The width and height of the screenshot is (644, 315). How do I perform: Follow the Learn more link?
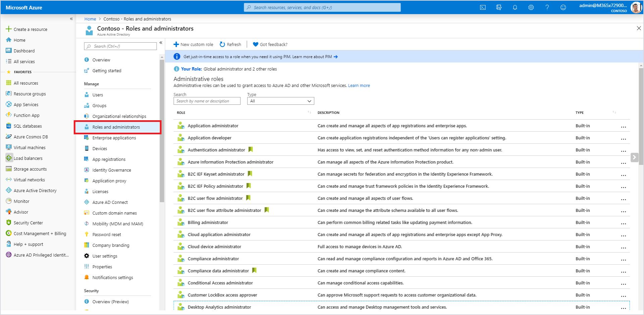pyautogui.click(x=359, y=86)
